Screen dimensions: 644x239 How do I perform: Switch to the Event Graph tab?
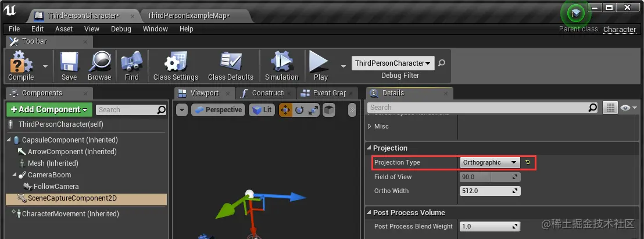(325, 93)
